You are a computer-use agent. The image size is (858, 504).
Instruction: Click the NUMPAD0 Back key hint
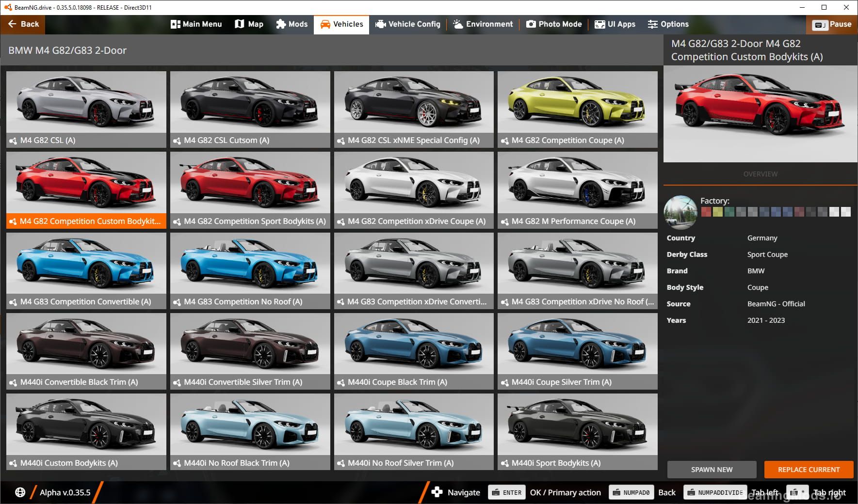631,492
